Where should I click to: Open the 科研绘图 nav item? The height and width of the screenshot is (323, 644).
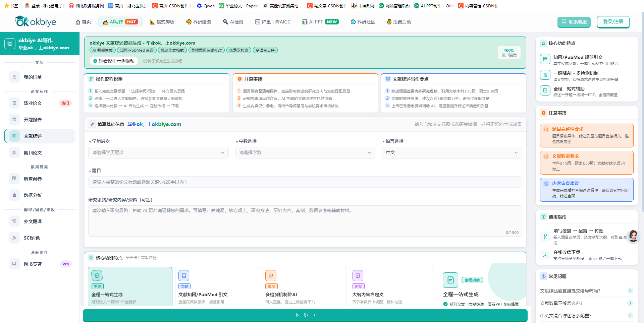(199, 22)
